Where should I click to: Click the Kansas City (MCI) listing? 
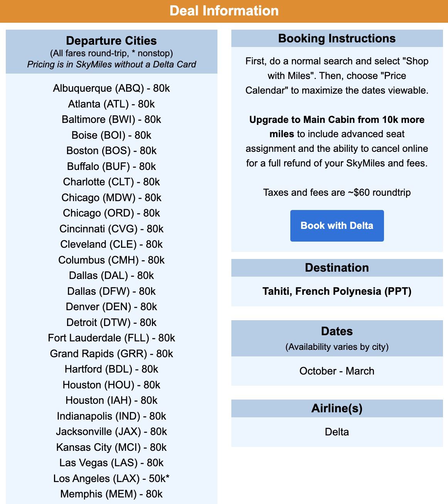[111, 447]
